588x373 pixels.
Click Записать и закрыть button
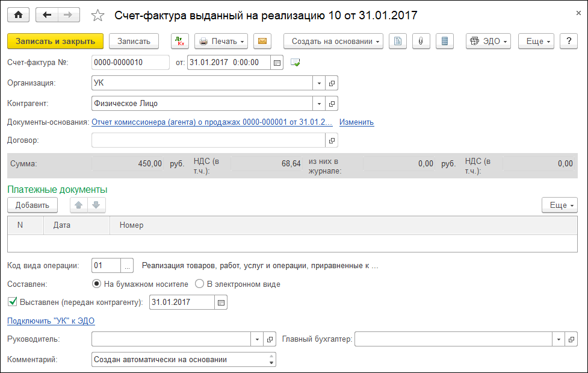(55, 41)
